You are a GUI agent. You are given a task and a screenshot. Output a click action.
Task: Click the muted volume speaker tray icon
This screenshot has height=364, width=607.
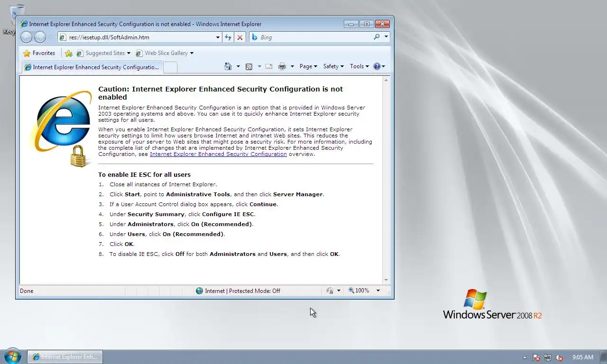pos(559,357)
